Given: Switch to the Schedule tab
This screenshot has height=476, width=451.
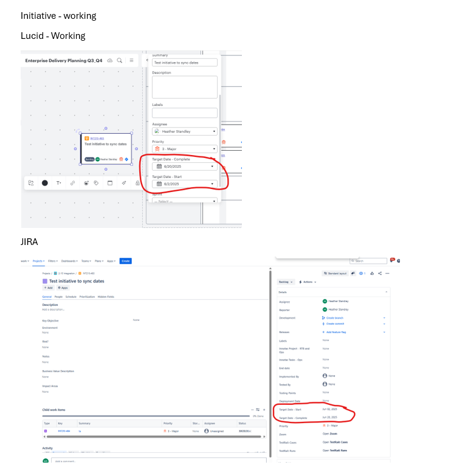Looking at the screenshot, I should 71,297.
